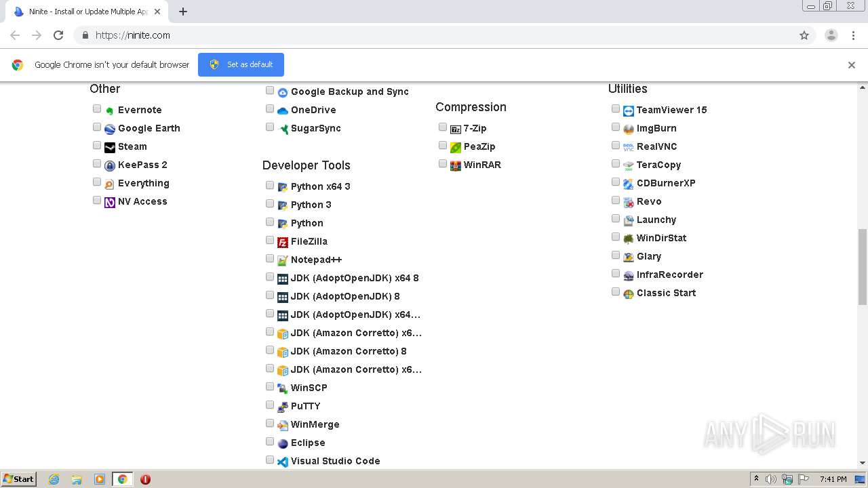
Task: Click the Google Earth globe icon
Action: tap(110, 129)
